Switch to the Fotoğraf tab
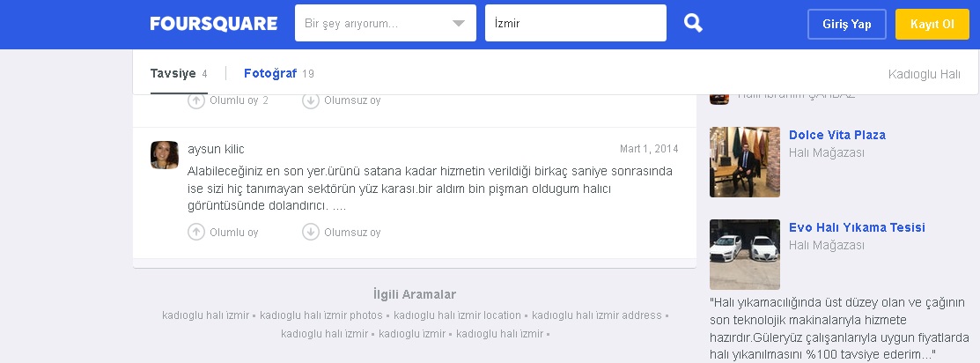The height and width of the screenshot is (363, 980). (x=279, y=74)
